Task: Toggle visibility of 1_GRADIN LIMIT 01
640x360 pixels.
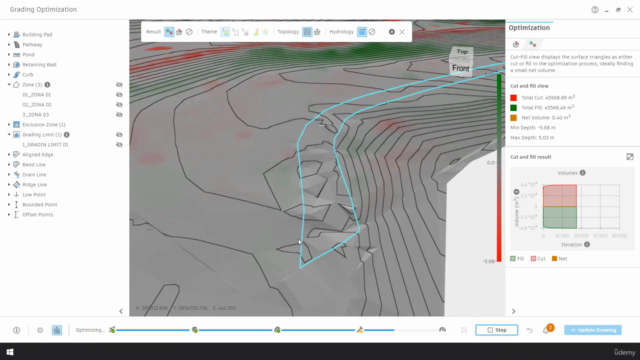Action: [x=119, y=144]
